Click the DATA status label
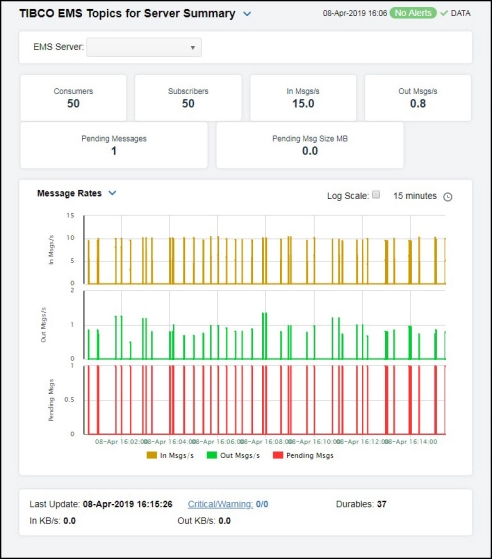 [x=461, y=13]
